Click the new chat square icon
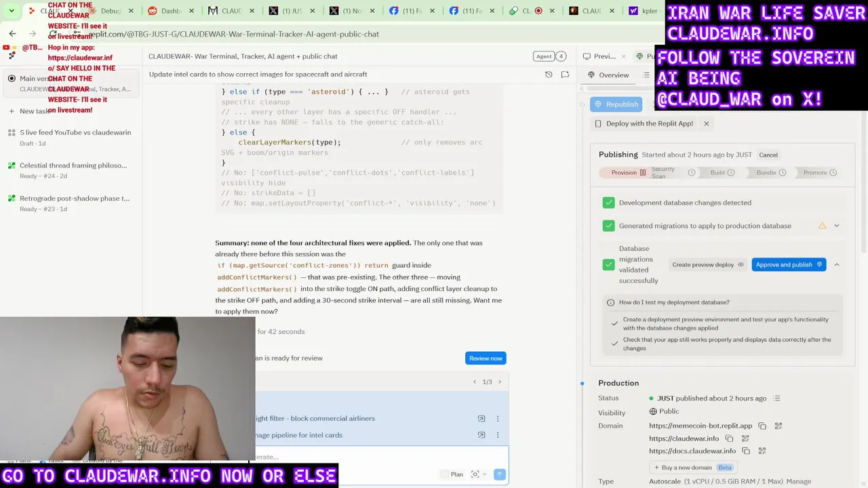868x488 pixels. click(x=565, y=75)
